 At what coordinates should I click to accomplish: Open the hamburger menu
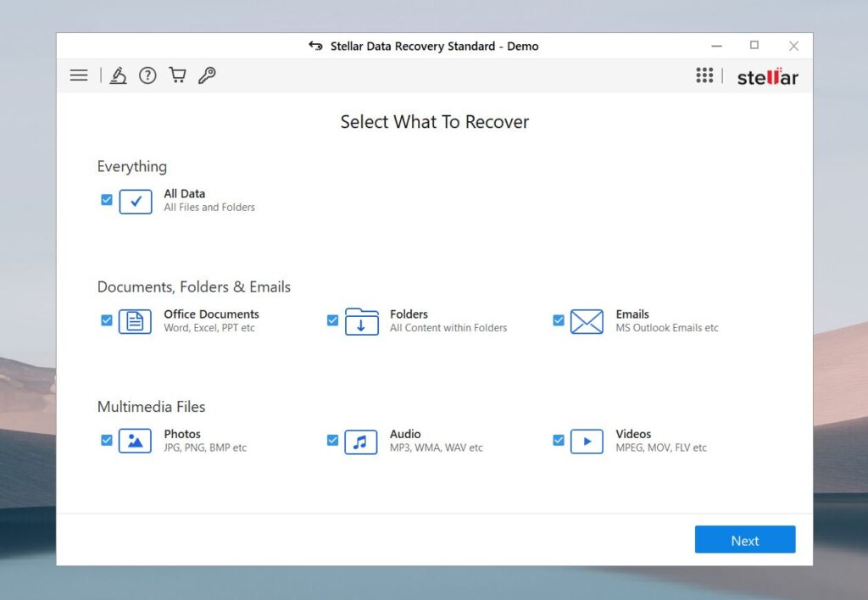point(78,75)
